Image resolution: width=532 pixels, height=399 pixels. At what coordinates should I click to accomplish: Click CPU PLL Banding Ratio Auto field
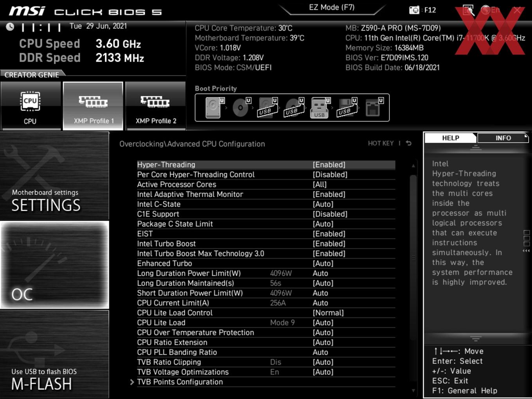(320, 352)
